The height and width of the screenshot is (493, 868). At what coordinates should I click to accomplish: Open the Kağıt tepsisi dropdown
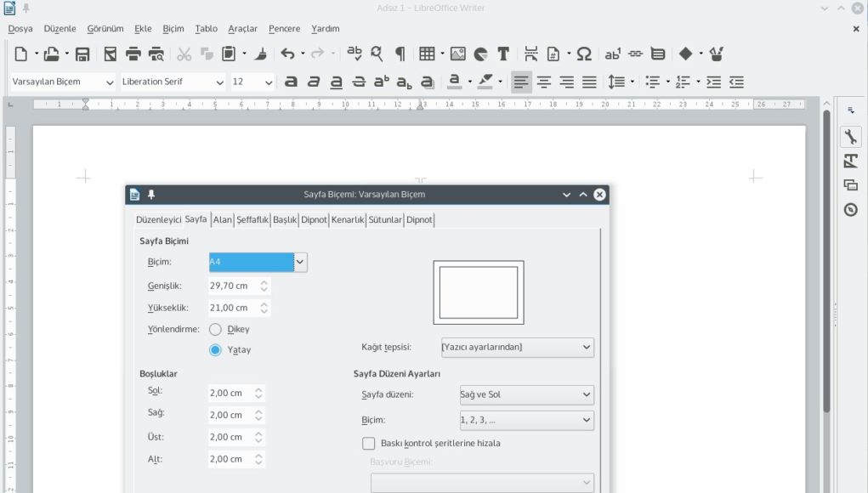[x=517, y=347]
